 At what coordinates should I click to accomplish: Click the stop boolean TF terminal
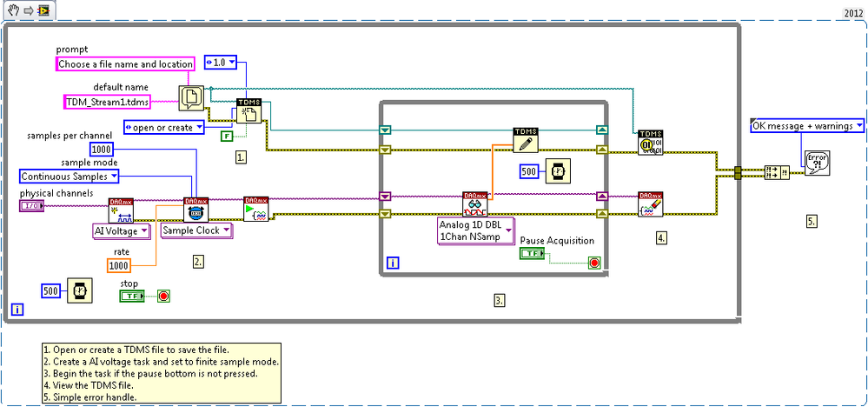(x=132, y=297)
